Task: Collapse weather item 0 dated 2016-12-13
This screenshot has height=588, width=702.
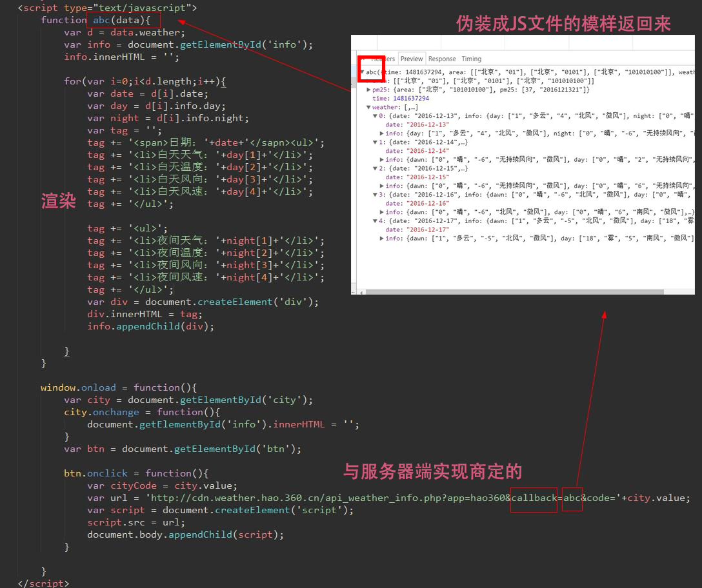Action: click(375, 116)
